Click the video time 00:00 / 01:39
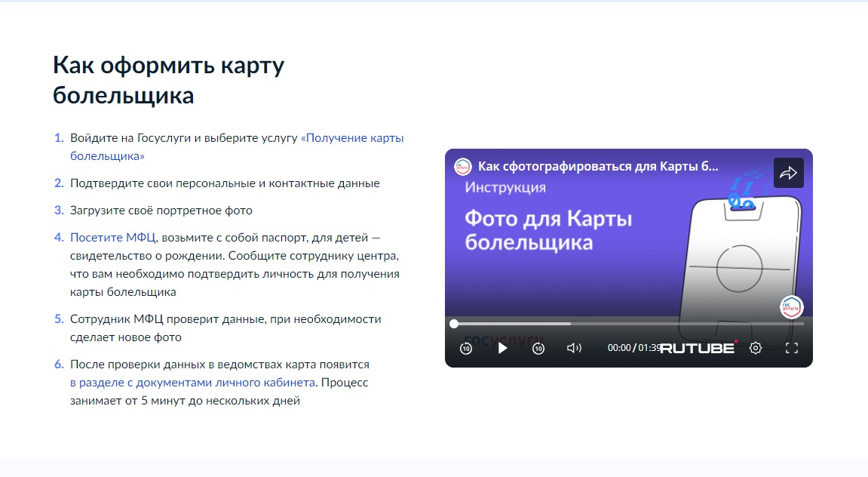The image size is (868, 477). pos(633,348)
